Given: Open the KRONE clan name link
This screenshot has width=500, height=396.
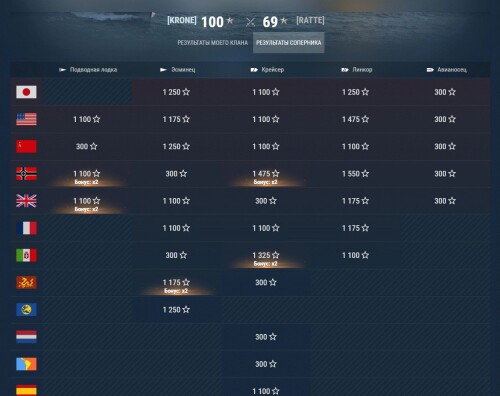Looking at the screenshot, I should point(182,20).
